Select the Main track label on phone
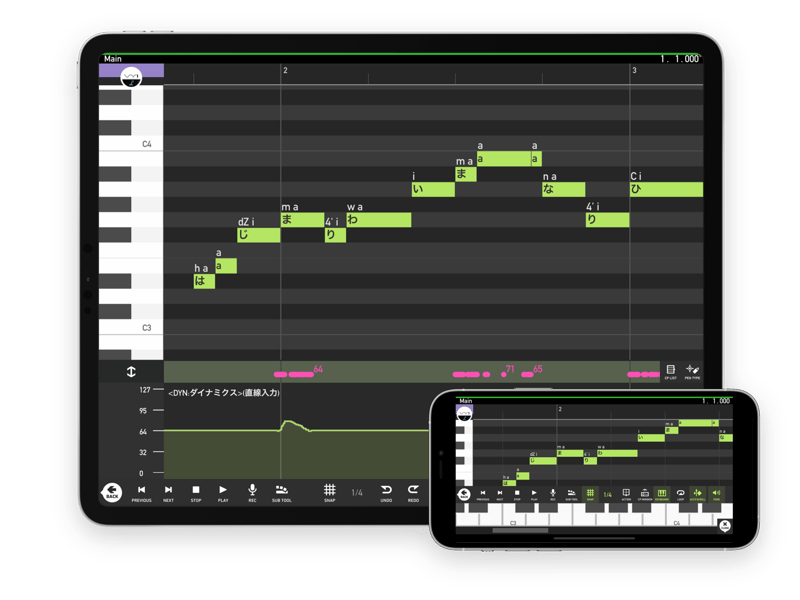Image resolution: width=800 pixels, height=600 pixels. point(466,401)
